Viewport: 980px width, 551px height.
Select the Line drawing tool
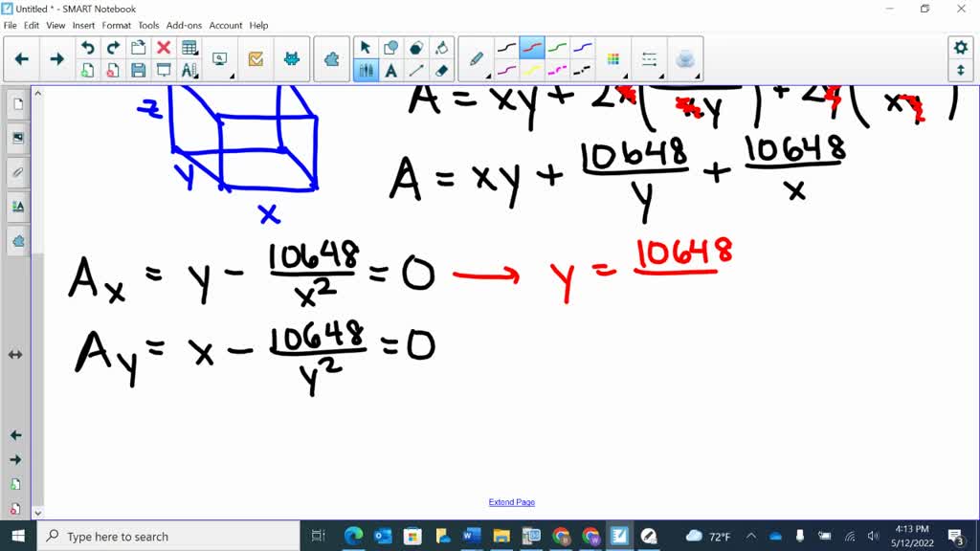tap(416, 70)
